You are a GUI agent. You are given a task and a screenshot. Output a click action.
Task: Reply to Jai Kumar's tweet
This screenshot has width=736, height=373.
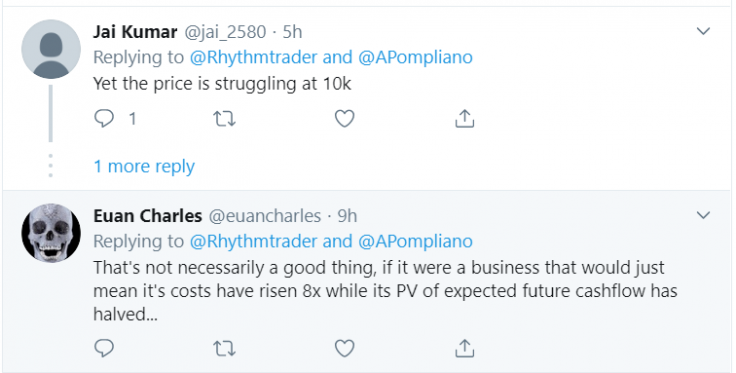[x=104, y=118]
